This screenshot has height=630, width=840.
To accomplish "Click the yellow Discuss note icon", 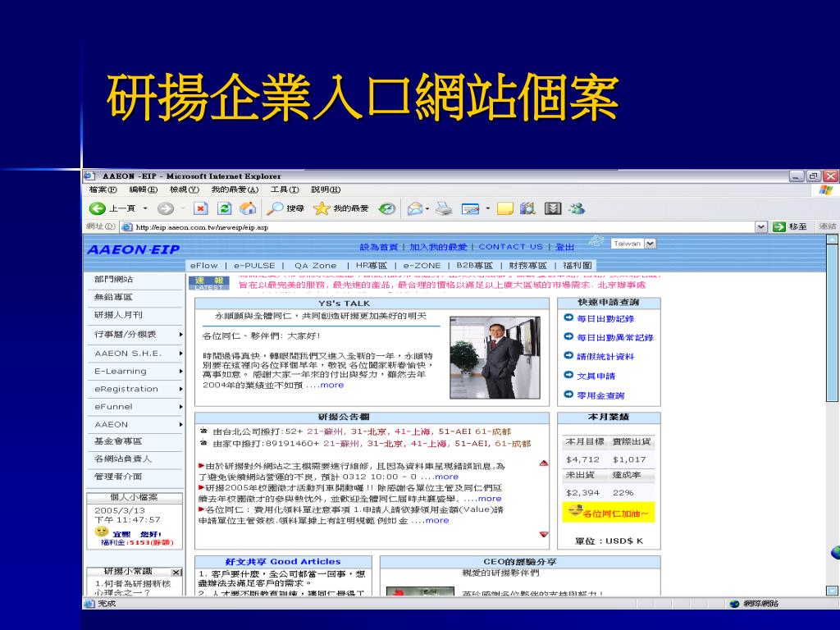I will (504, 208).
